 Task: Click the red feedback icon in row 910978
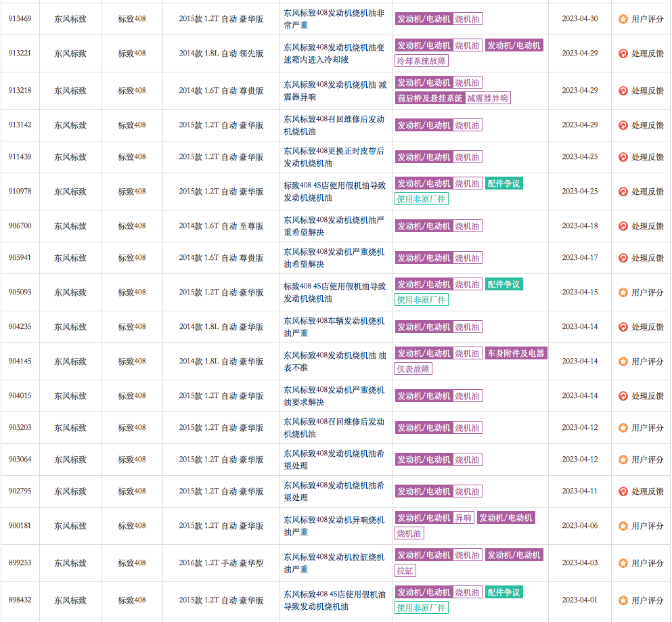tap(623, 192)
